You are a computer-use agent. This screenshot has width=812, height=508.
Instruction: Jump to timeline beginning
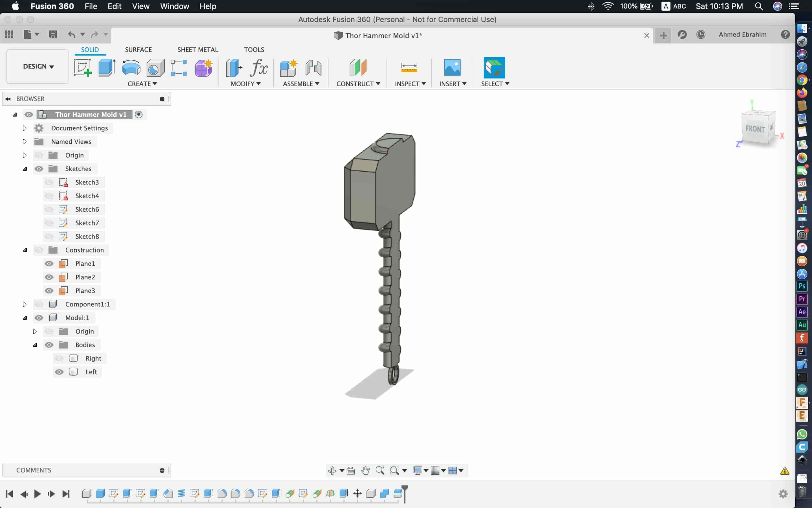[x=9, y=494]
